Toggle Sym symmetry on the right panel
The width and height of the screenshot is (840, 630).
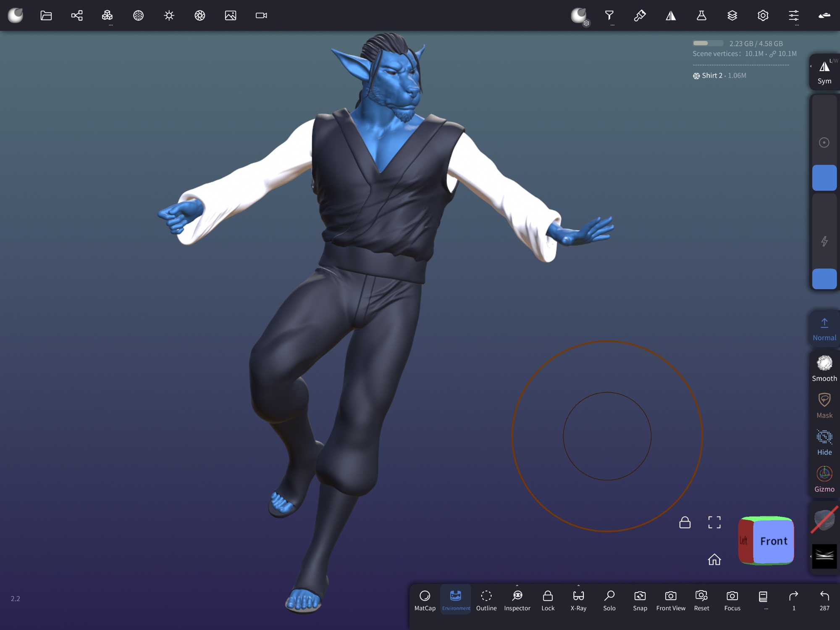(824, 71)
